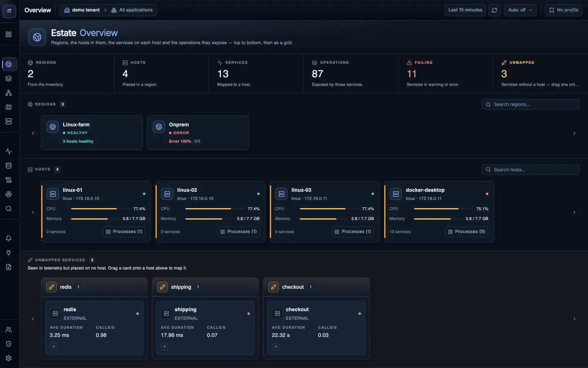Click previous arrow in Unmapped Services carousel
The width and height of the screenshot is (588, 368).
33,319
